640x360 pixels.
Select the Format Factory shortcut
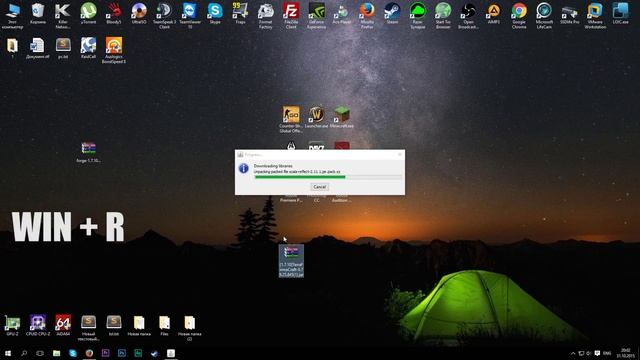tap(266, 16)
